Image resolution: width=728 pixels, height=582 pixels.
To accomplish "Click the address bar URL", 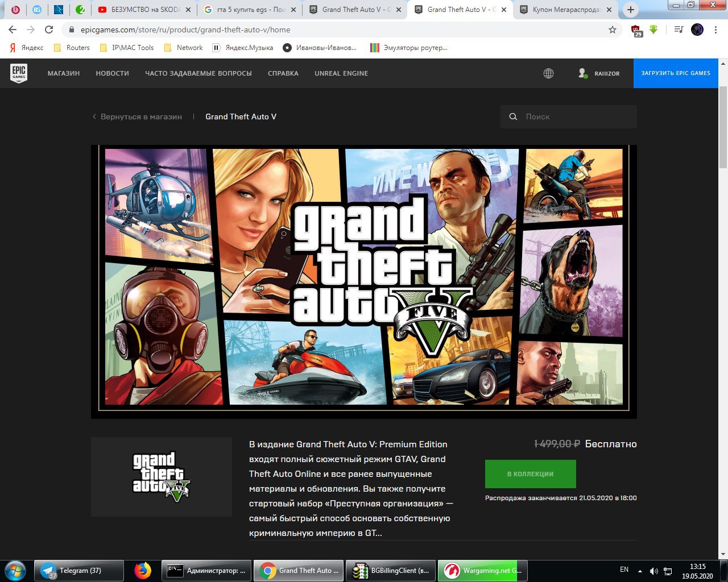I will [185, 30].
